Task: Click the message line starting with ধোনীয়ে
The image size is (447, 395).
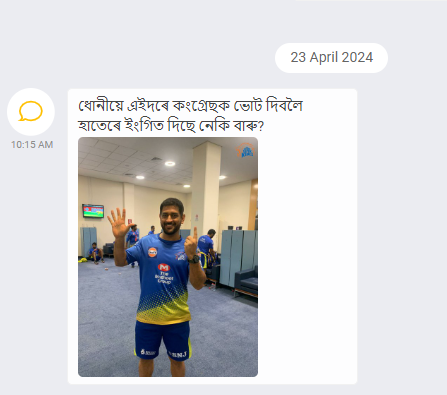Action: tap(190, 106)
